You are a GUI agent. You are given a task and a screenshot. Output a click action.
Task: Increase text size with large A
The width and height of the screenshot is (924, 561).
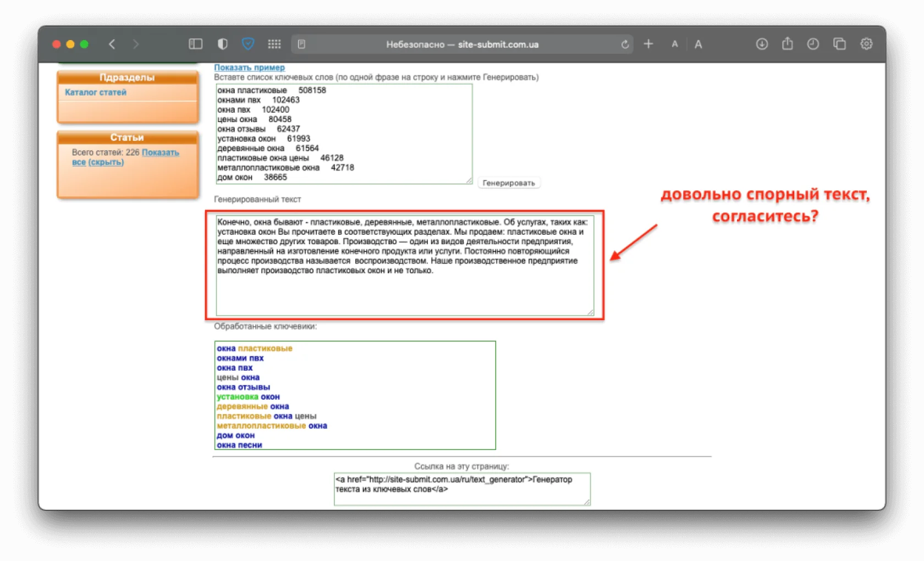(x=698, y=45)
